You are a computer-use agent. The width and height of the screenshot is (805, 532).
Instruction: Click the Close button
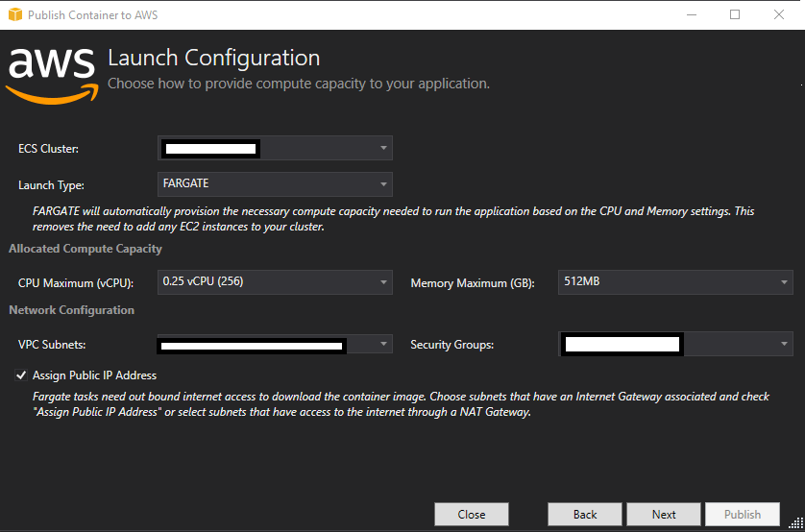pos(472,514)
